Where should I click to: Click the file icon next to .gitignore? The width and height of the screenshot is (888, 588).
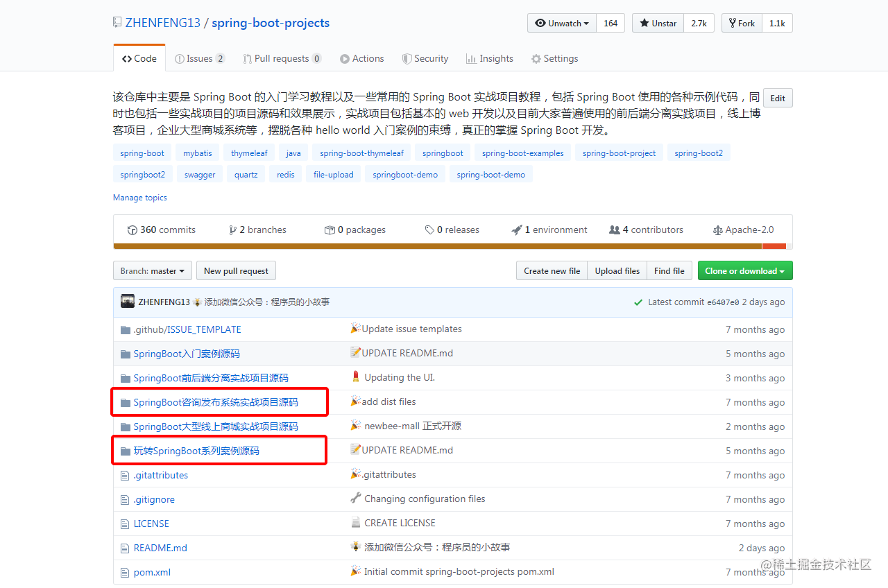click(125, 499)
